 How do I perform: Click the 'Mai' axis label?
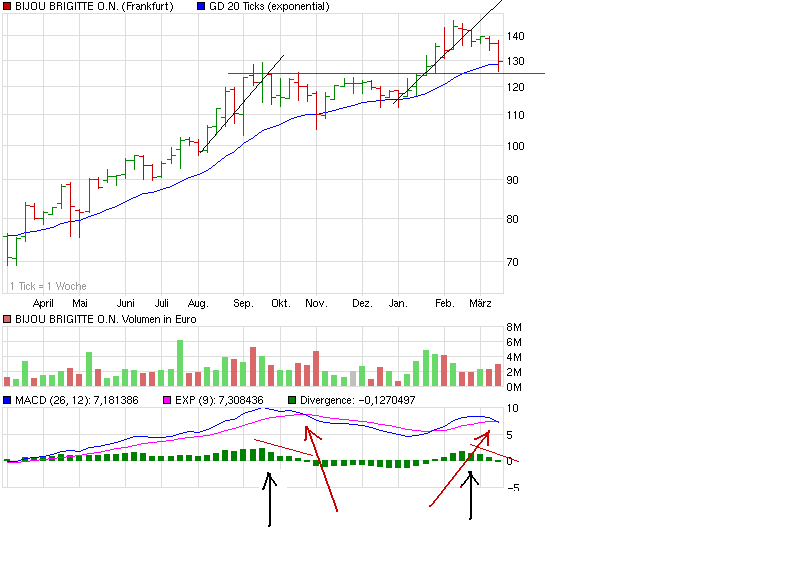click(x=80, y=303)
